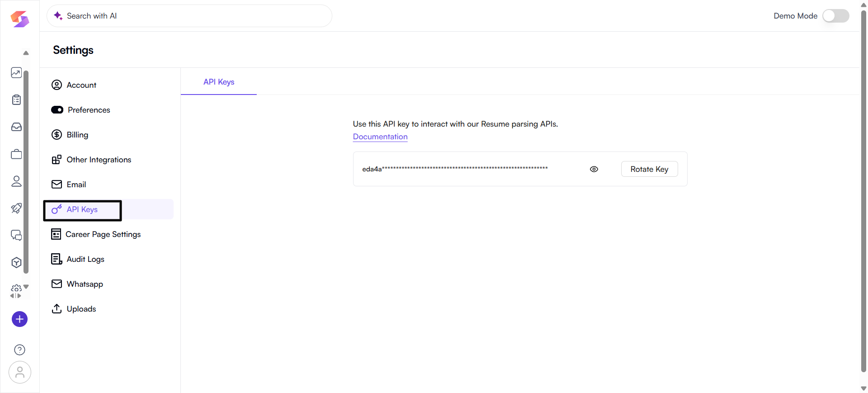Click the briefcase jobs sidebar icon
Viewport: 868px width, 393px height.
pyautogui.click(x=16, y=154)
